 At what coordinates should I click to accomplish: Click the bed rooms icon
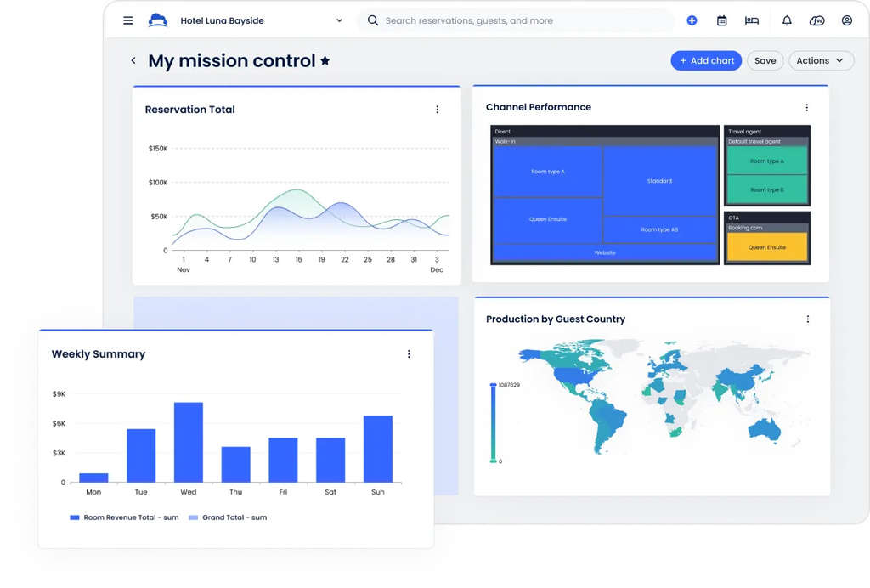(x=752, y=20)
